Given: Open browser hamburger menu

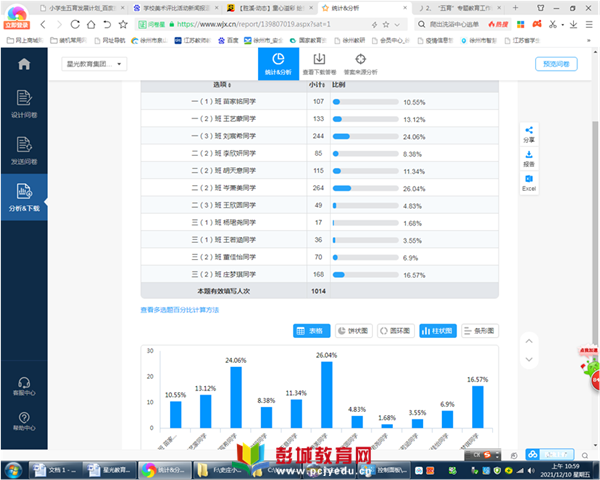Looking at the screenshot, I should click(589, 24).
